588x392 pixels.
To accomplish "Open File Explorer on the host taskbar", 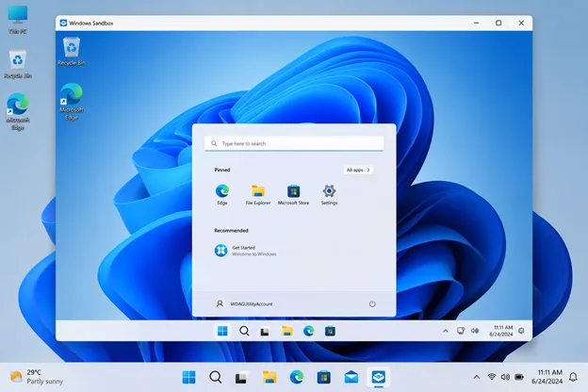I will pos(269,377).
